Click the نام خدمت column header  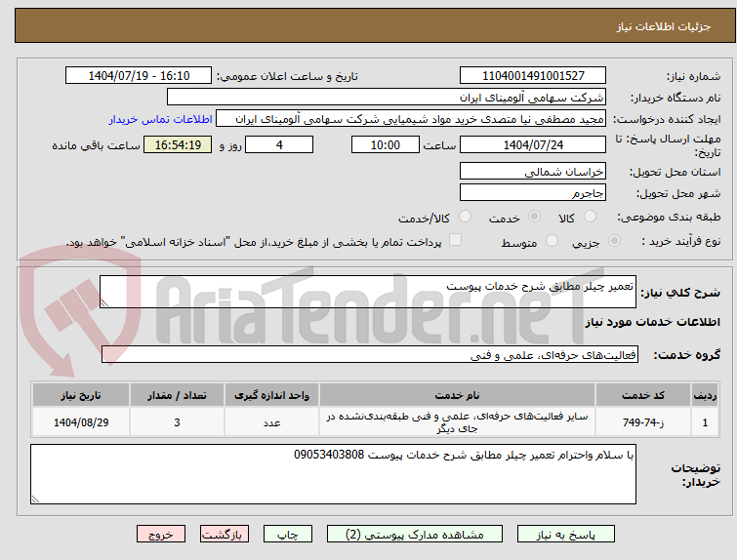click(457, 395)
